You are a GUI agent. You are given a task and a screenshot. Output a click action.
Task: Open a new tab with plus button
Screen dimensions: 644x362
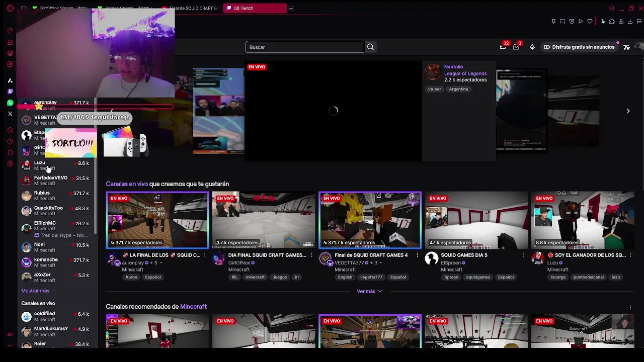coord(291,8)
